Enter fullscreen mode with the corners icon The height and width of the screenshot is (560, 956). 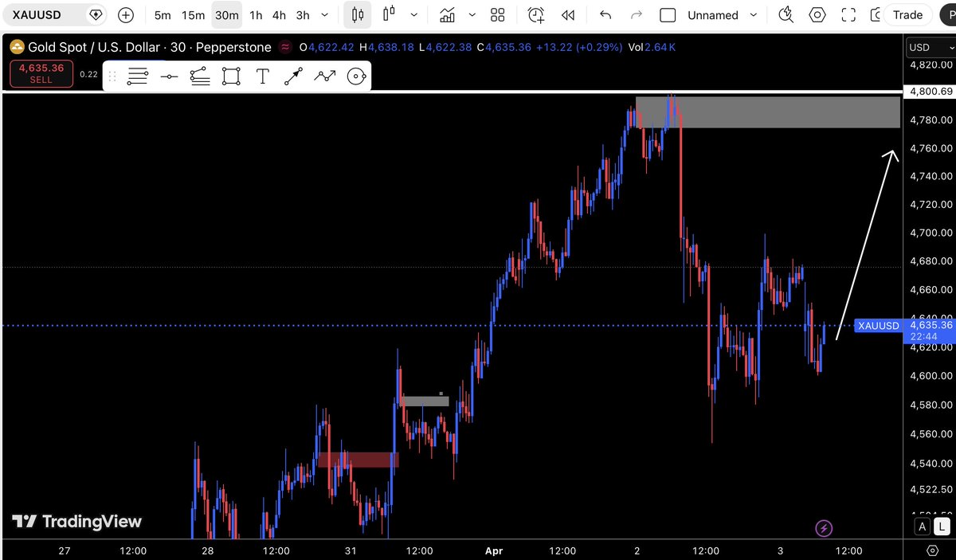pos(848,14)
